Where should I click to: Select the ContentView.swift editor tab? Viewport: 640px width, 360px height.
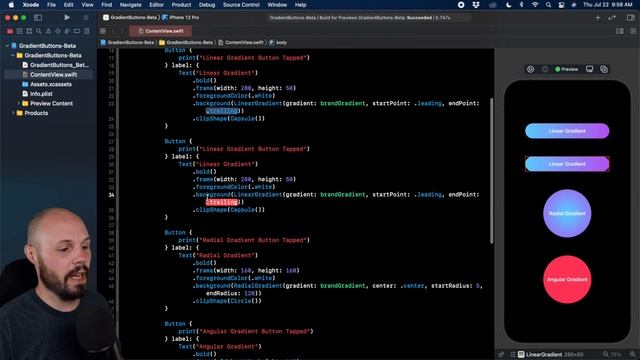[x=160, y=31]
